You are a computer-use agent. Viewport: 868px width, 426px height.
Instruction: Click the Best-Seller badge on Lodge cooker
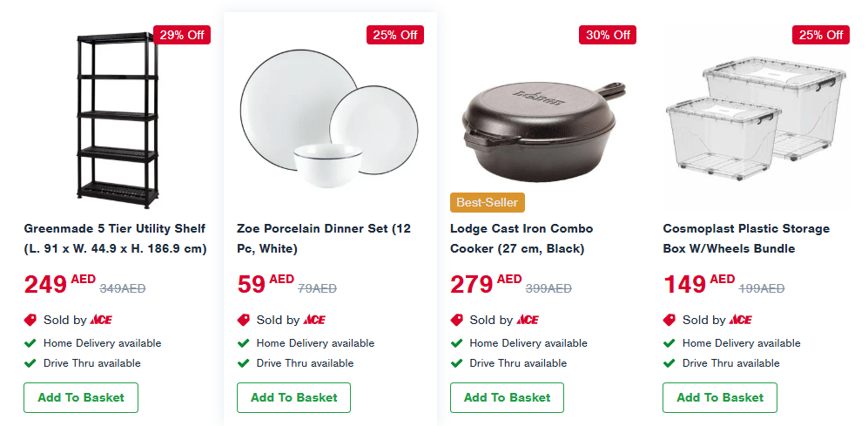(x=488, y=202)
